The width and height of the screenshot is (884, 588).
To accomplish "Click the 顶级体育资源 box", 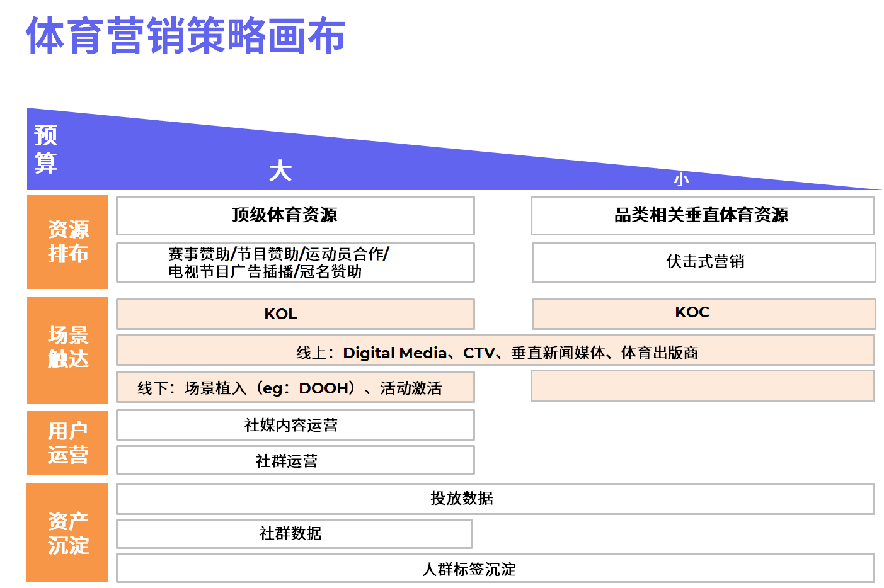I will (x=295, y=215).
